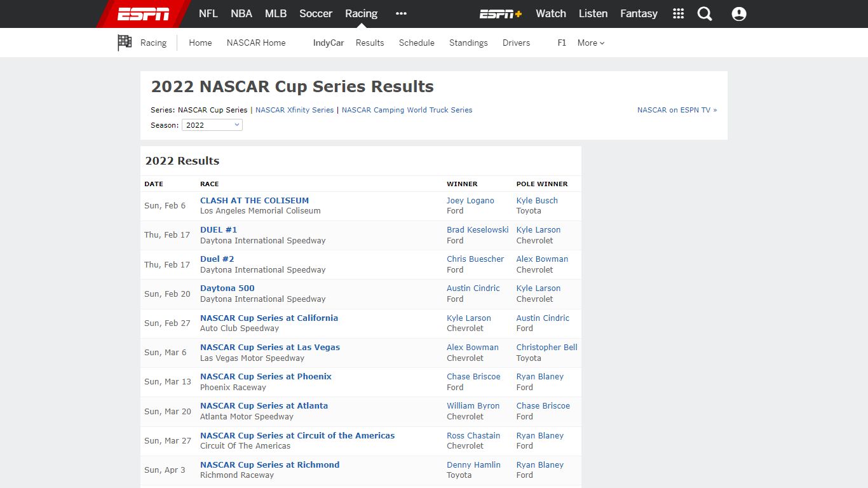This screenshot has height=488, width=868.
Task: Open the ESPN+ logo link
Action: tap(501, 14)
